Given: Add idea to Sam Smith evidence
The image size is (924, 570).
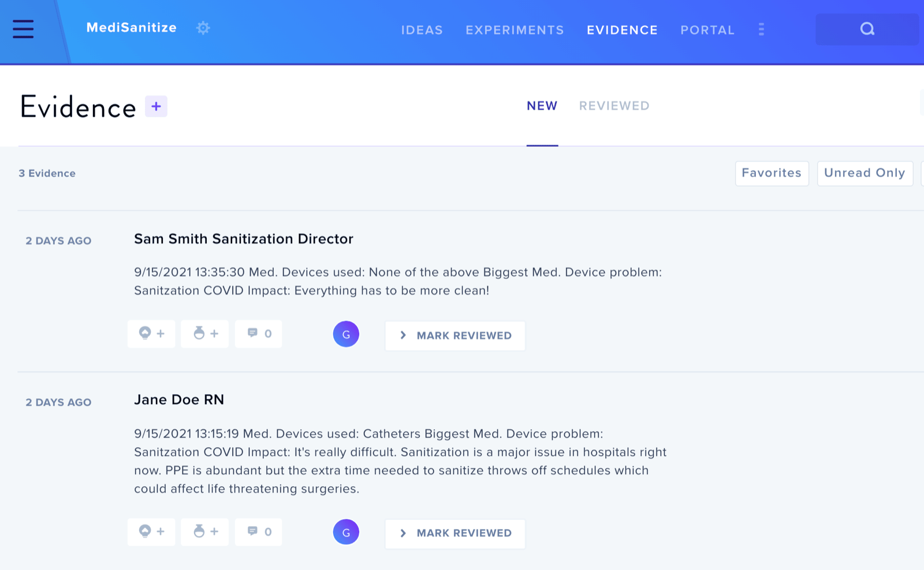Looking at the screenshot, I should pos(151,334).
